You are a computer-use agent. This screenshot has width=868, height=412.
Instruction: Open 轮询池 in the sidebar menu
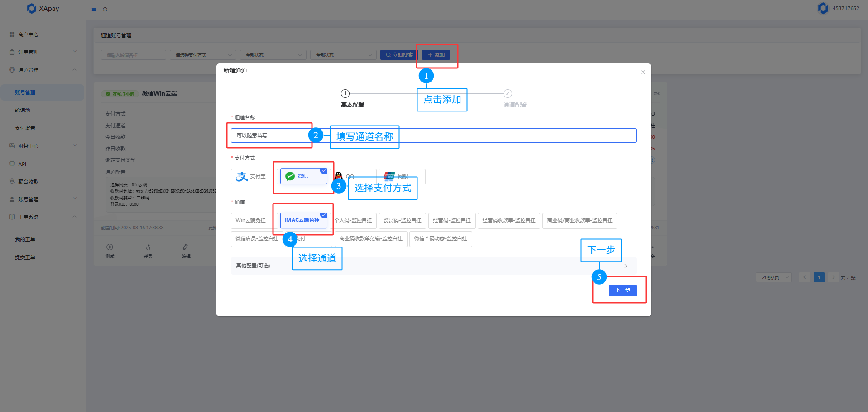coord(23,110)
